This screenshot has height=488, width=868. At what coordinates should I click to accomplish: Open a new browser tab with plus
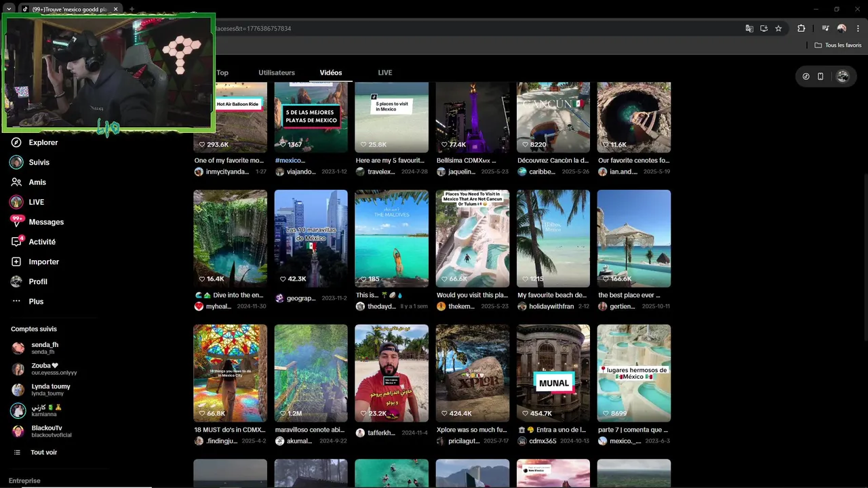click(x=132, y=9)
